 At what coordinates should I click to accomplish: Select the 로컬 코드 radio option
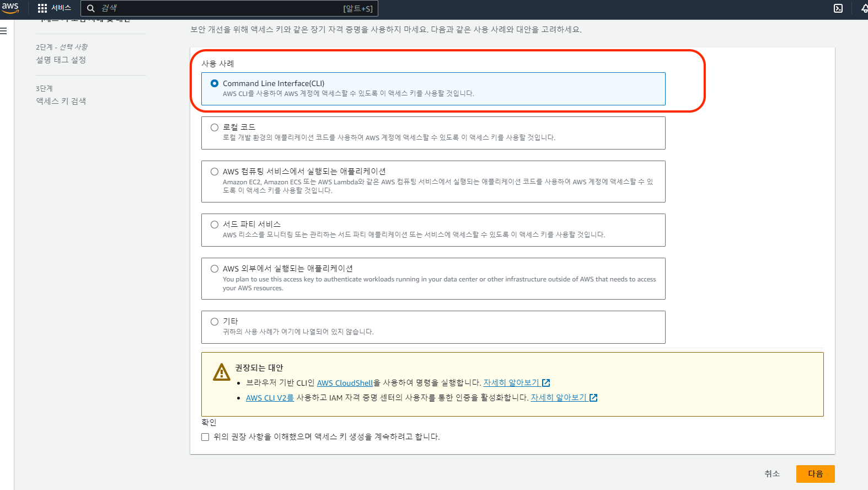point(215,127)
